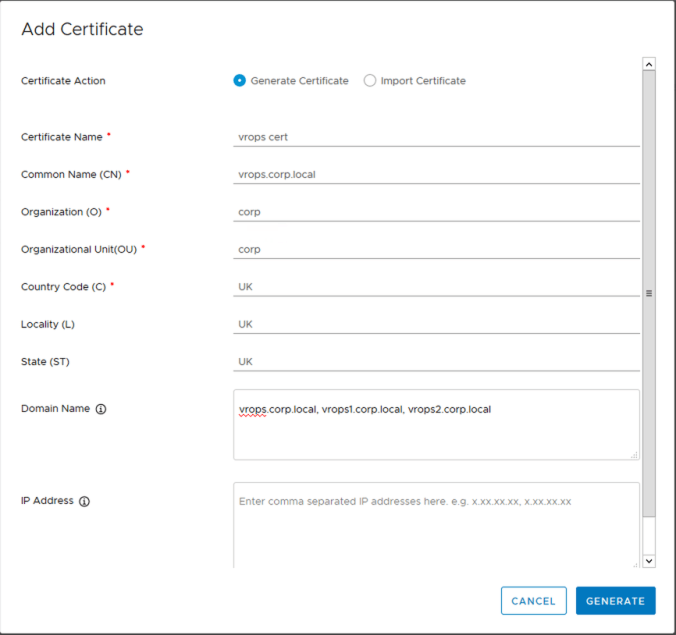Click into the Organization (O) field
The image size is (676, 635).
[436, 211]
